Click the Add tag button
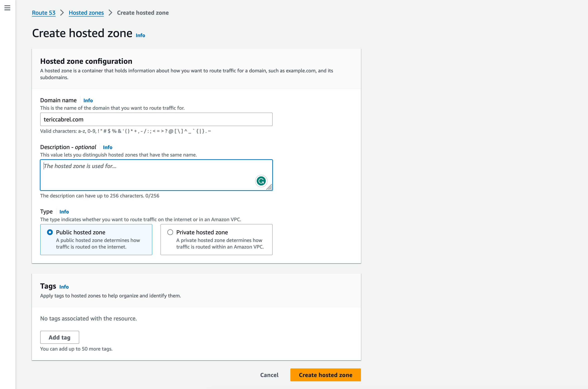Screen dimensions: 588x389 point(59,337)
